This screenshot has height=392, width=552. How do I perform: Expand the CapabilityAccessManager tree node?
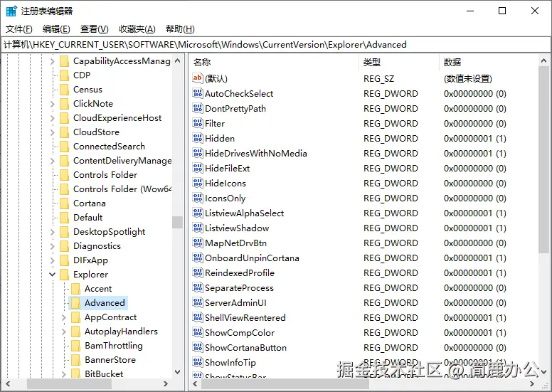tap(52, 61)
